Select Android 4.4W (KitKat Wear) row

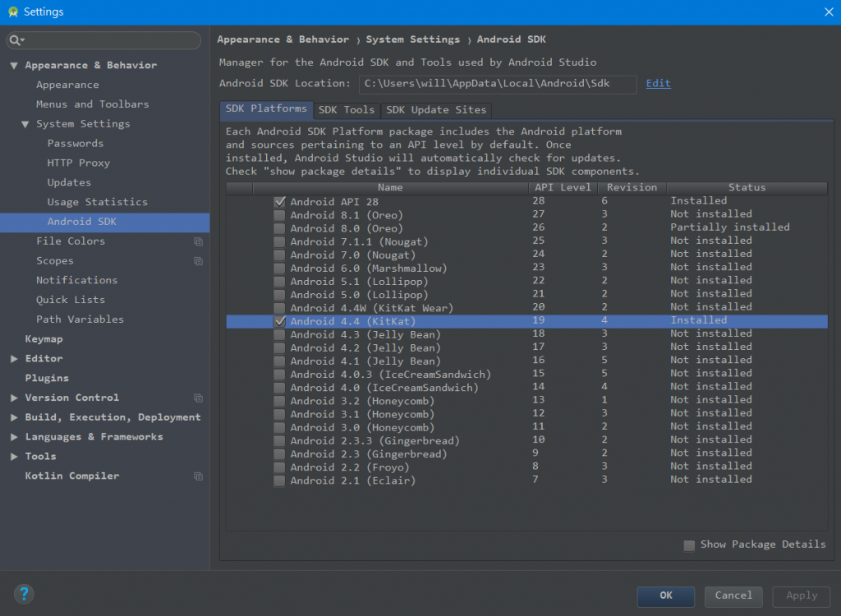point(526,308)
